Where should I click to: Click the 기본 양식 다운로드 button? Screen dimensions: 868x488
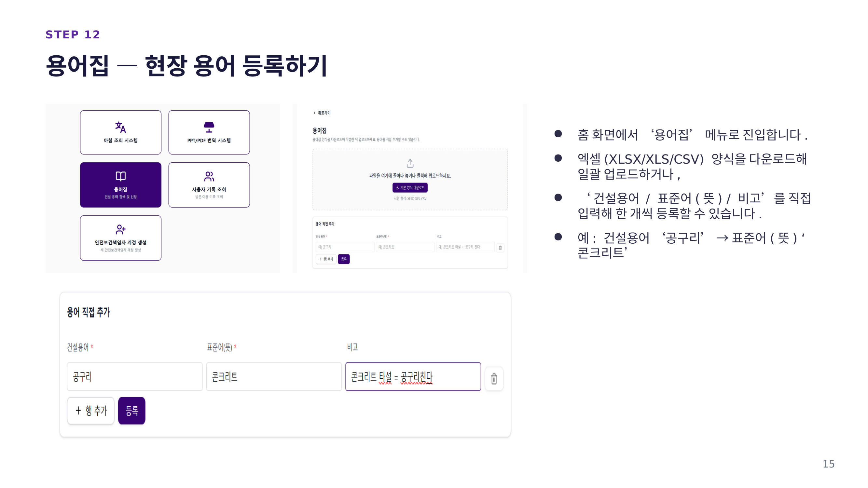click(410, 188)
